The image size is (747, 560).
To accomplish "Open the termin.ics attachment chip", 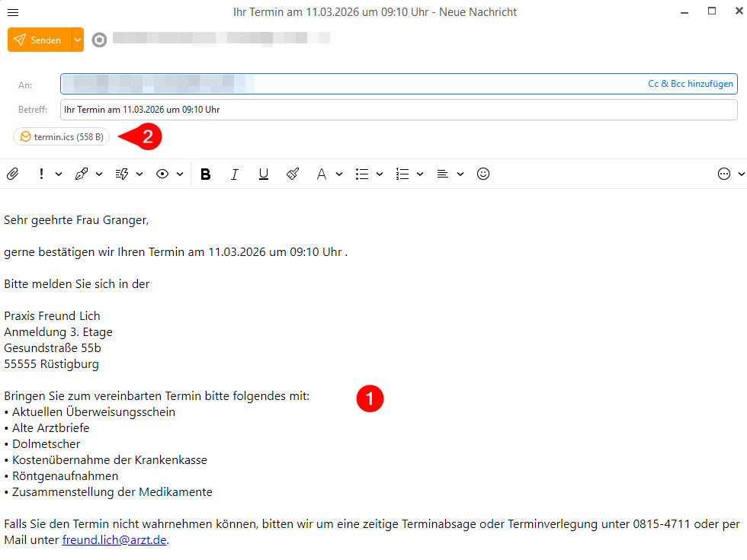I will [62, 137].
